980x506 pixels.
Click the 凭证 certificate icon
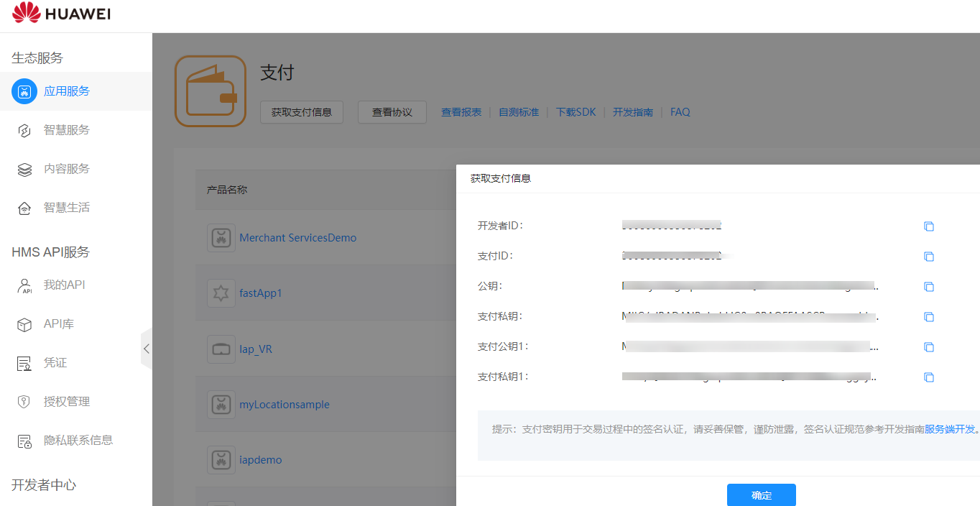(24, 364)
